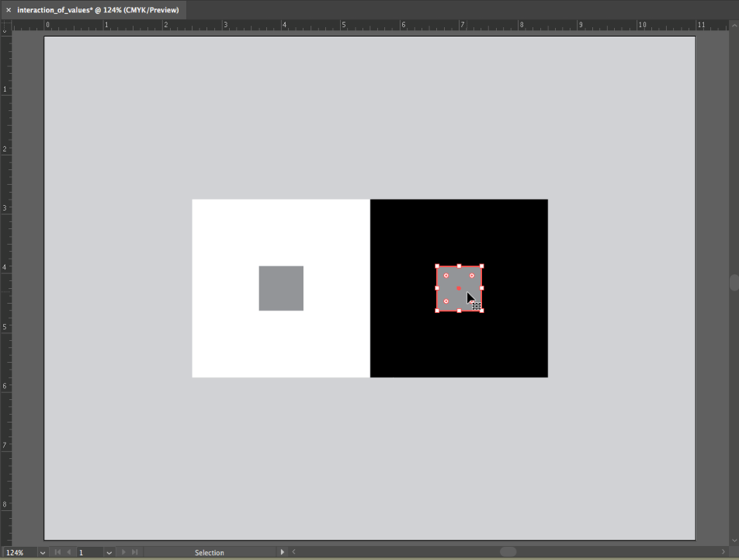Click the horizontal scroll left arrow
Viewport: 739px width, 560px height.
pyautogui.click(x=294, y=553)
